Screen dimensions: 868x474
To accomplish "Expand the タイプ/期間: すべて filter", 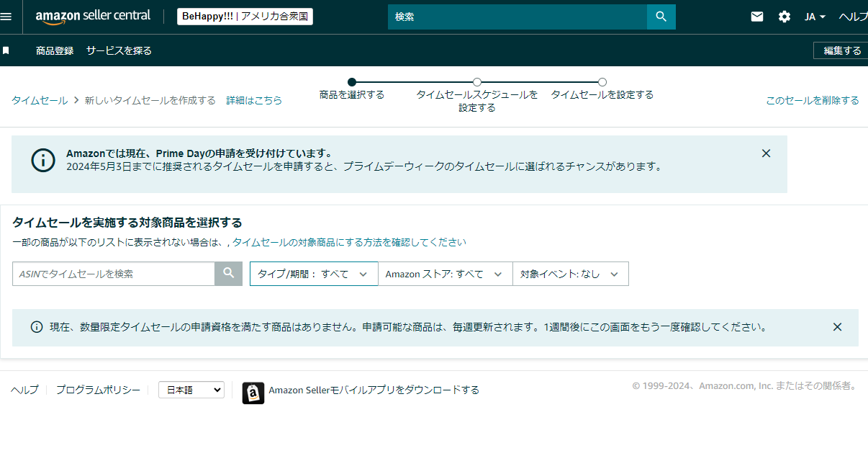I will click(314, 274).
